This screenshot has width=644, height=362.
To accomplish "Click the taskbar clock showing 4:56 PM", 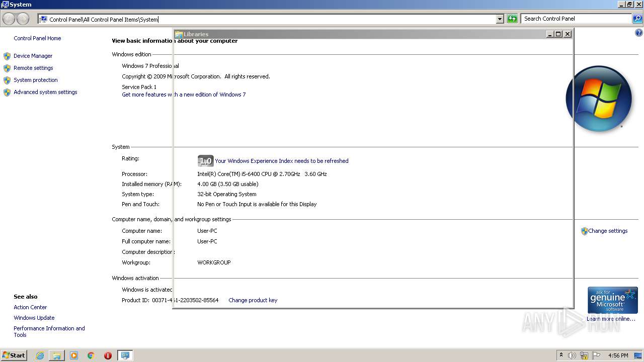I will pos(618,355).
